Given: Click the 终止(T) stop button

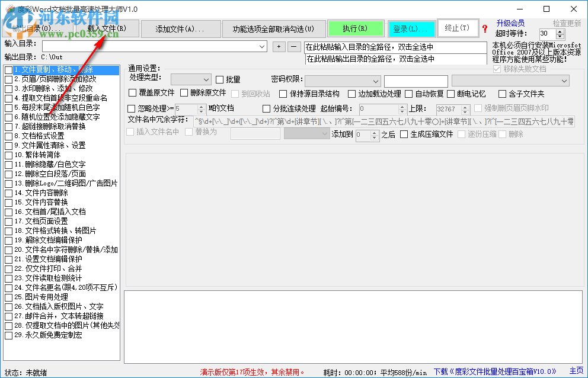Looking at the screenshot, I should point(459,28).
